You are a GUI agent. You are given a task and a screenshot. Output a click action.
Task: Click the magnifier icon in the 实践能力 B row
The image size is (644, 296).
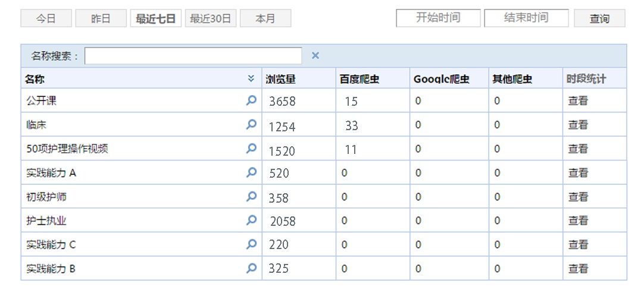pyautogui.click(x=251, y=269)
